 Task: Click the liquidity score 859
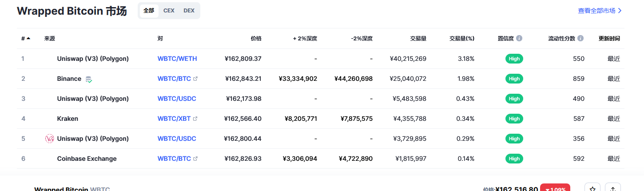pyautogui.click(x=579, y=79)
